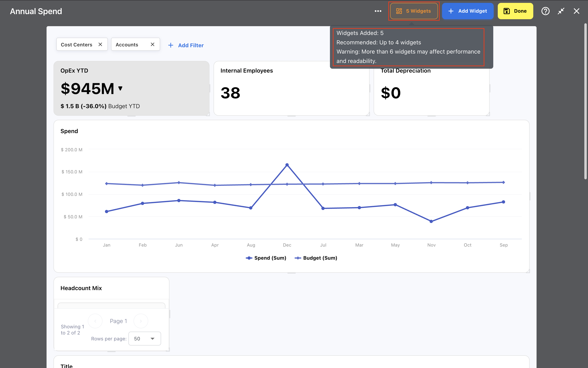The width and height of the screenshot is (588, 368).
Task: Click the page scrollbar thumb
Action: click(x=586, y=101)
